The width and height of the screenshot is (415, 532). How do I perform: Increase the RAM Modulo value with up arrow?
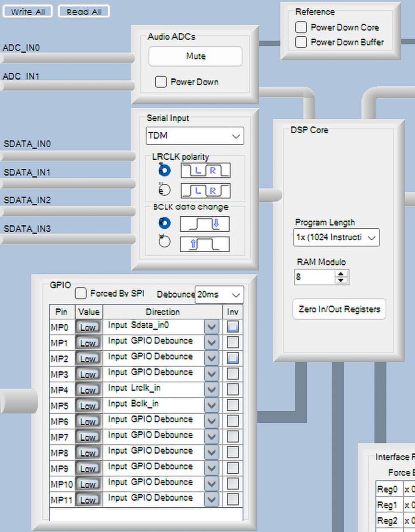coord(341,274)
